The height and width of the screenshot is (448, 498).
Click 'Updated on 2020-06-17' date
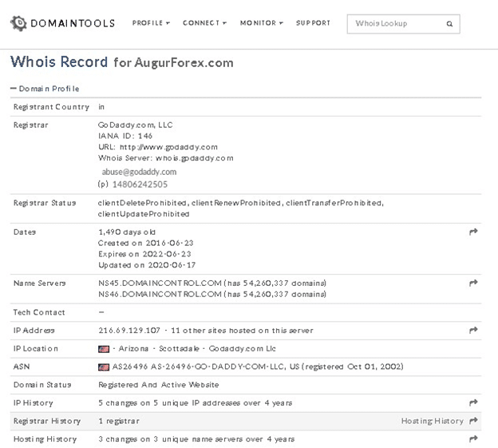point(147,265)
